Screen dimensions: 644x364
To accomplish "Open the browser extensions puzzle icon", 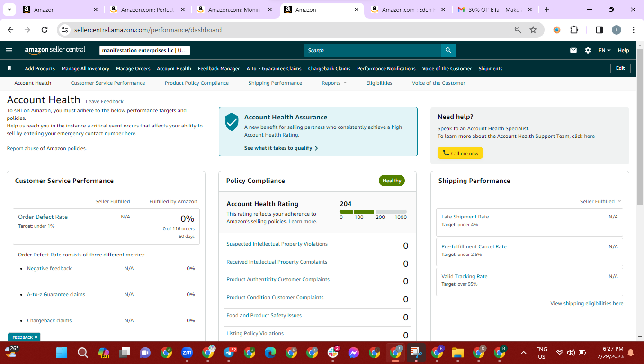I will [574, 30].
